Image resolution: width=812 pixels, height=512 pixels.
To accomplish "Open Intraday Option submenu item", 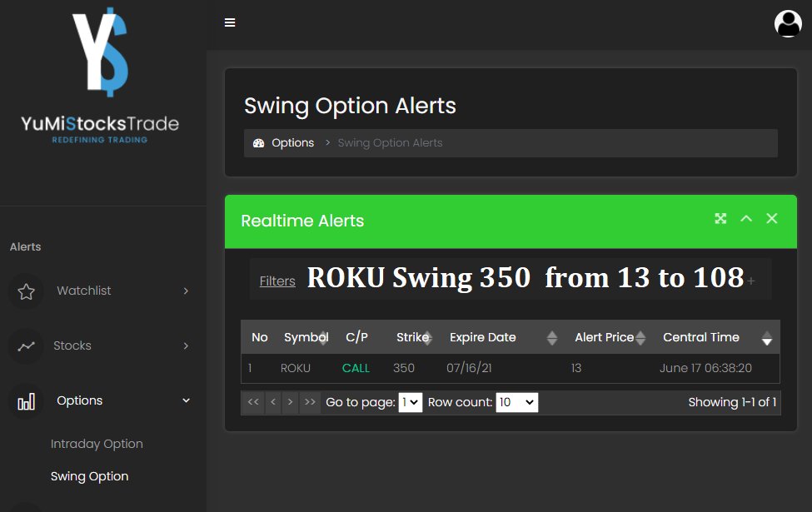I will click(97, 445).
